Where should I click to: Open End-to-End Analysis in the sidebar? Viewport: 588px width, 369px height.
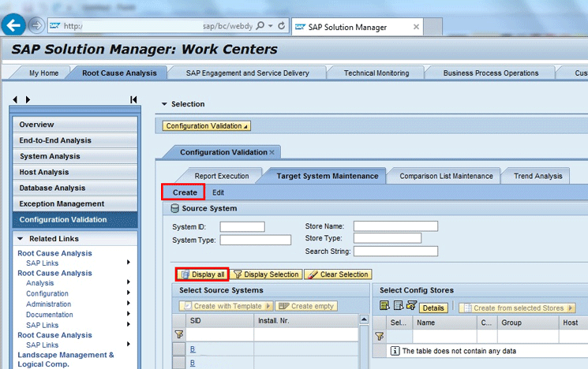tap(75, 140)
